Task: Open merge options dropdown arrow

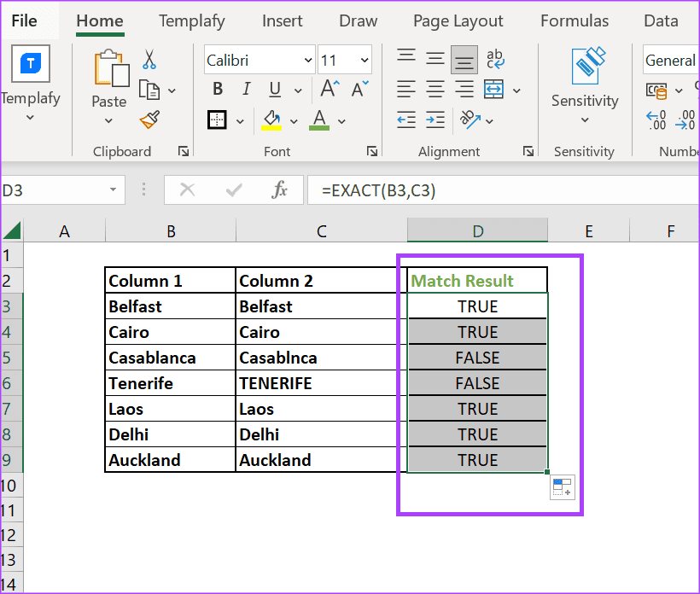Action: pos(516,91)
